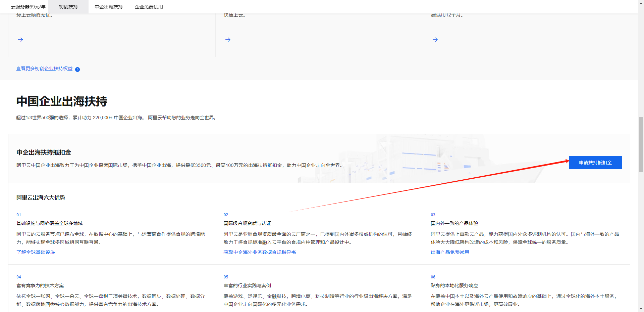The width and height of the screenshot is (644, 312).
Task: Open the 企业免费试用 tab
Action: click(x=149, y=7)
